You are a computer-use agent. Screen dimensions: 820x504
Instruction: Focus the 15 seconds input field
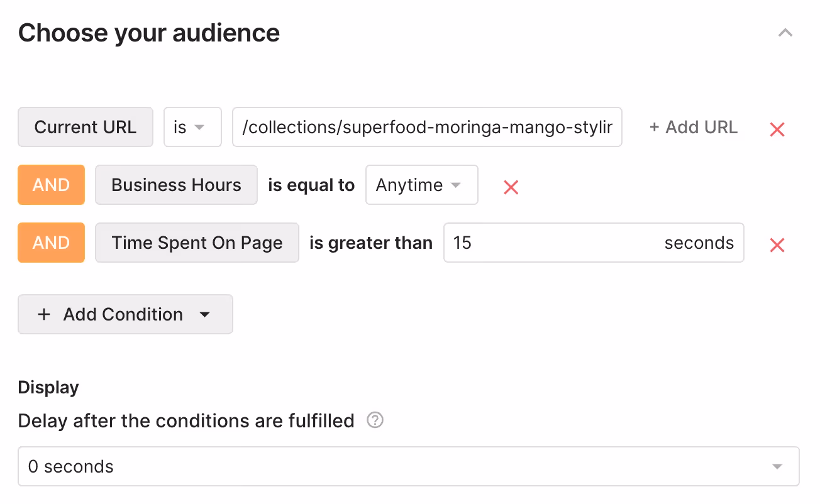click(x=594, y=243)
